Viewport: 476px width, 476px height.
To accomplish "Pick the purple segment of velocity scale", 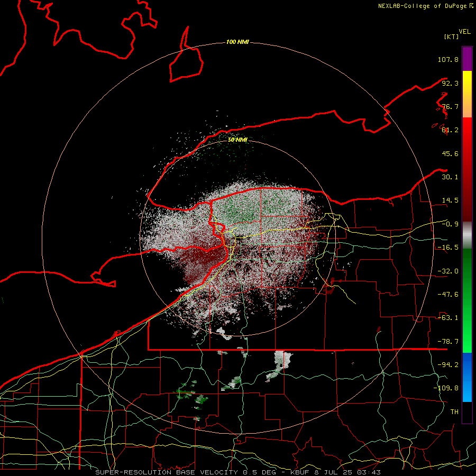I will coord(467,59).
